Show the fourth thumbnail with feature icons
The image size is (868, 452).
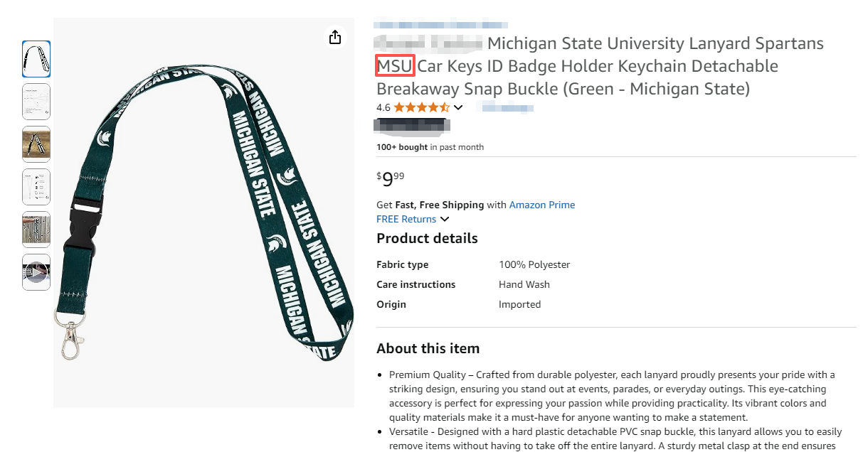click(x=36, y=187)
